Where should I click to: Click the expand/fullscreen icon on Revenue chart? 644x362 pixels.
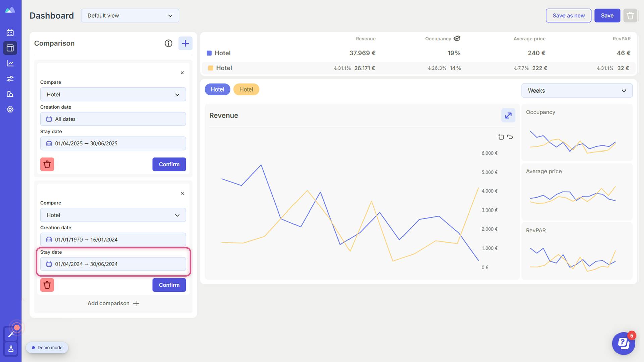(x=508, y=115)
